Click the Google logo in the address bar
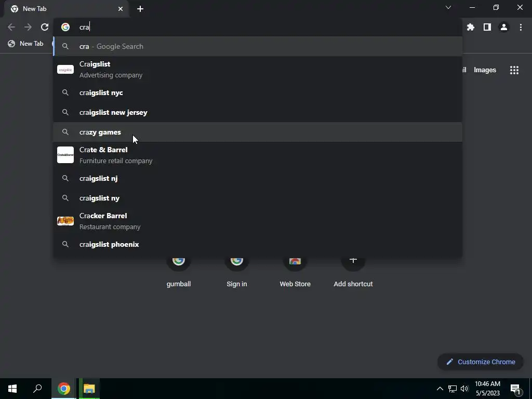Image resolution: width=532 pixels, height=399 pixels. pyautogui.click(x=65, y=27)
